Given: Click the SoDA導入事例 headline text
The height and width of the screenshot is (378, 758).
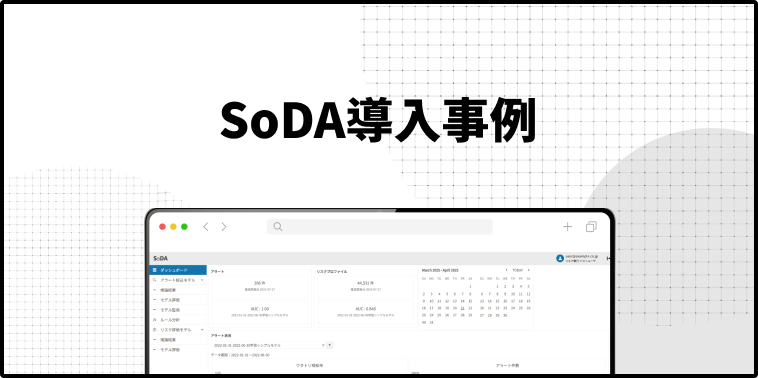Looking at the screenshot, I should pos(378,121).
